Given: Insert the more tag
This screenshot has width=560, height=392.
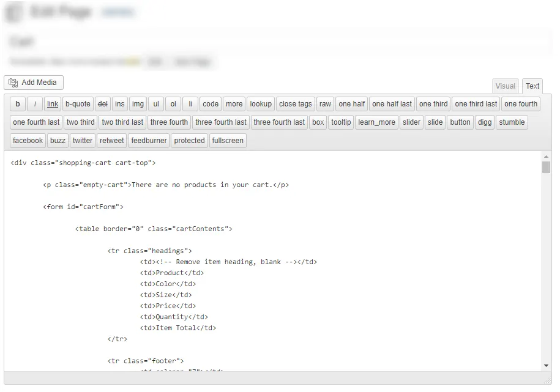Looking at the screenshot, I should 234,104.
